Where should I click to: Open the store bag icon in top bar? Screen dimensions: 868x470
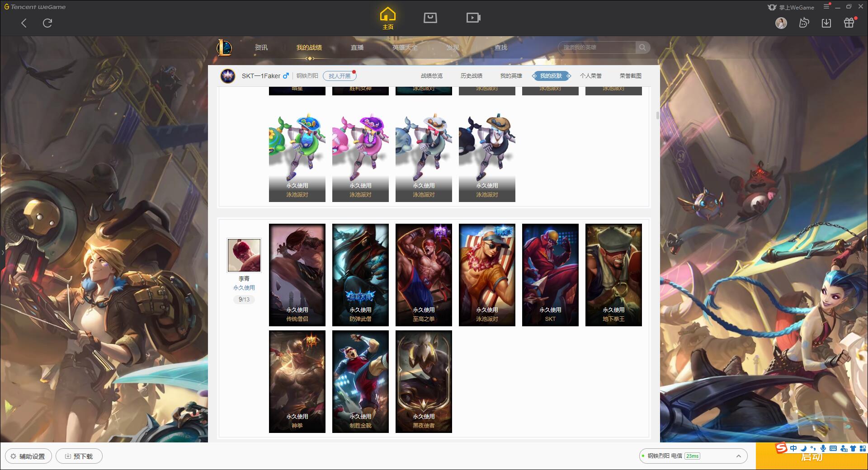[x=430, y=18]
